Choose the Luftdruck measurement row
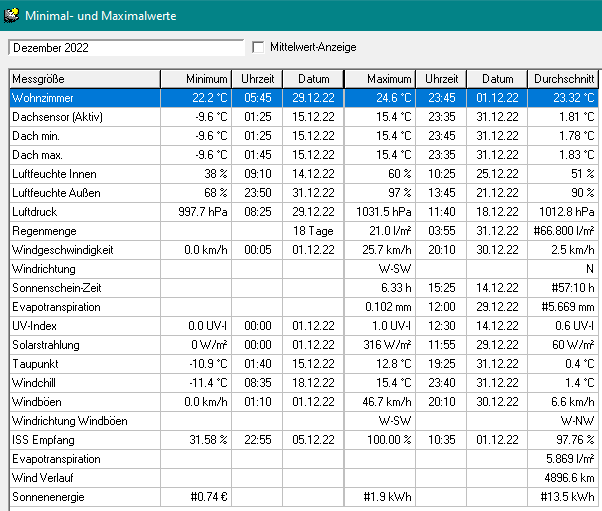The image size is (602, 511). click(84, 212)
